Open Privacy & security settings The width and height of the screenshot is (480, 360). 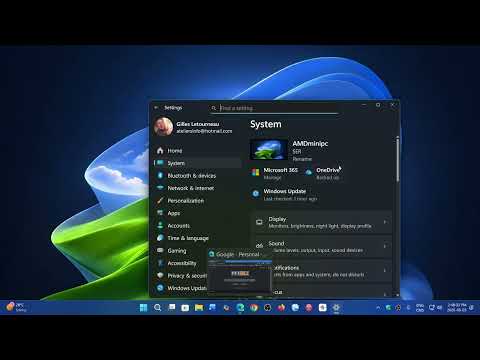[x=181, y=276]
